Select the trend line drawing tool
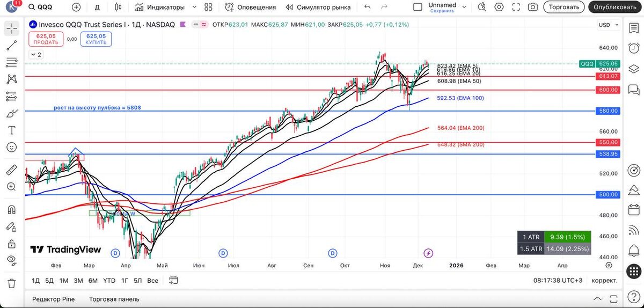This screenshot has height=308, width=644. [11, 46]
